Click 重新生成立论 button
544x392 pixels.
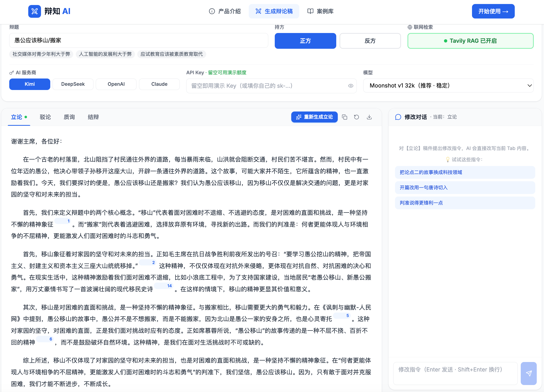(x=314, y=117)
